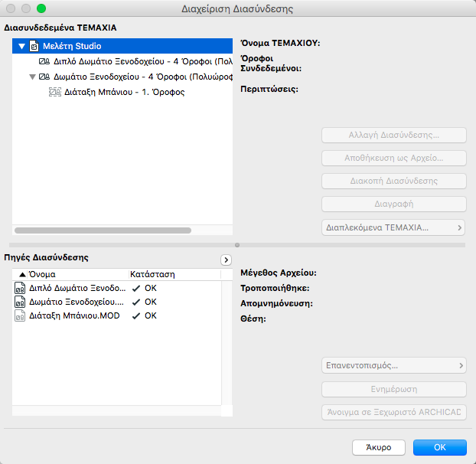This screenshot has width=476, height=464.
Task: Confirm the dialog with OK
Action: click(x=439, y=447)
